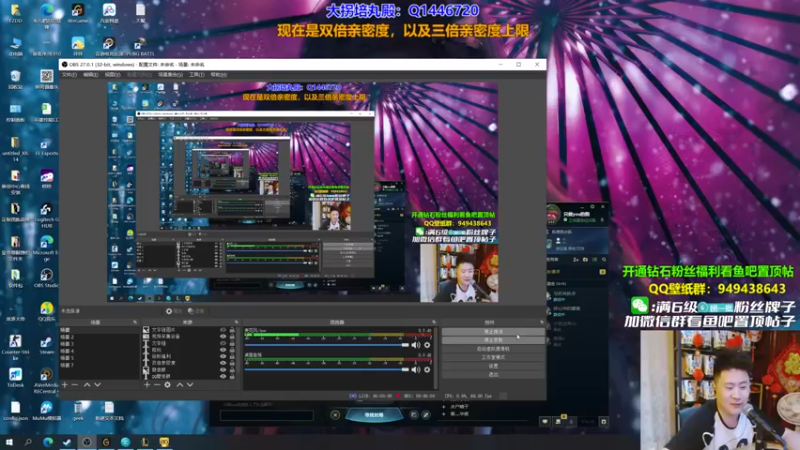Pop out the Sources dock panel
800x450 pixels.
click(236, 322)
